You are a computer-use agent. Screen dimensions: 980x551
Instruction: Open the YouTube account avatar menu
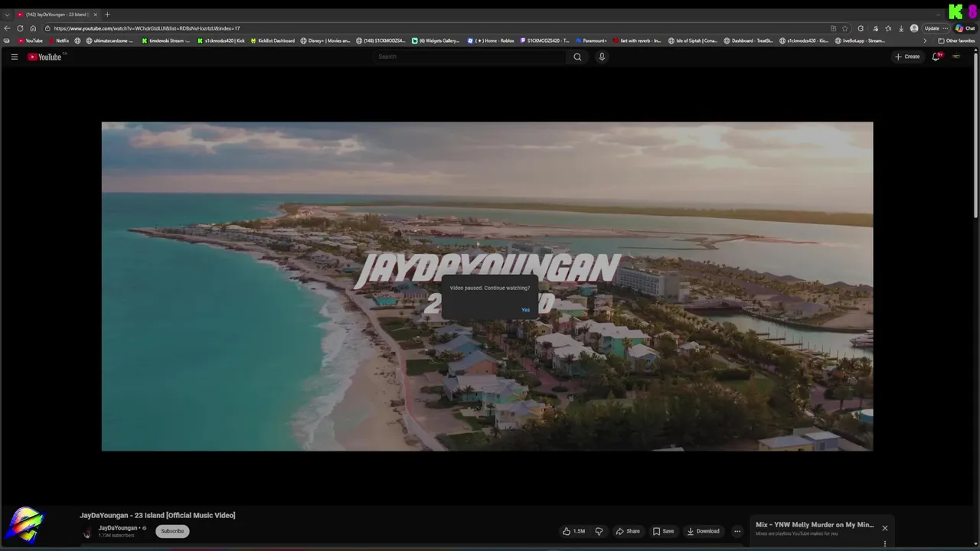click(x=956, y=57)
